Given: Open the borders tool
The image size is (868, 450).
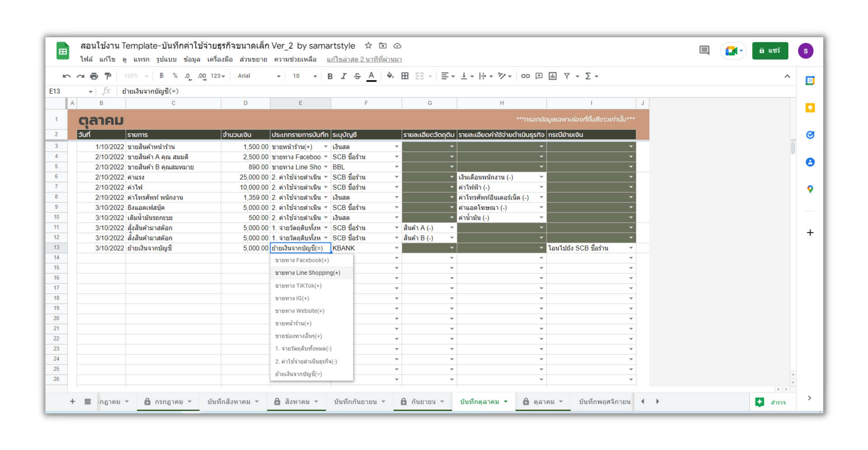Looking at the screenshot, I should [x=405, y=76].
